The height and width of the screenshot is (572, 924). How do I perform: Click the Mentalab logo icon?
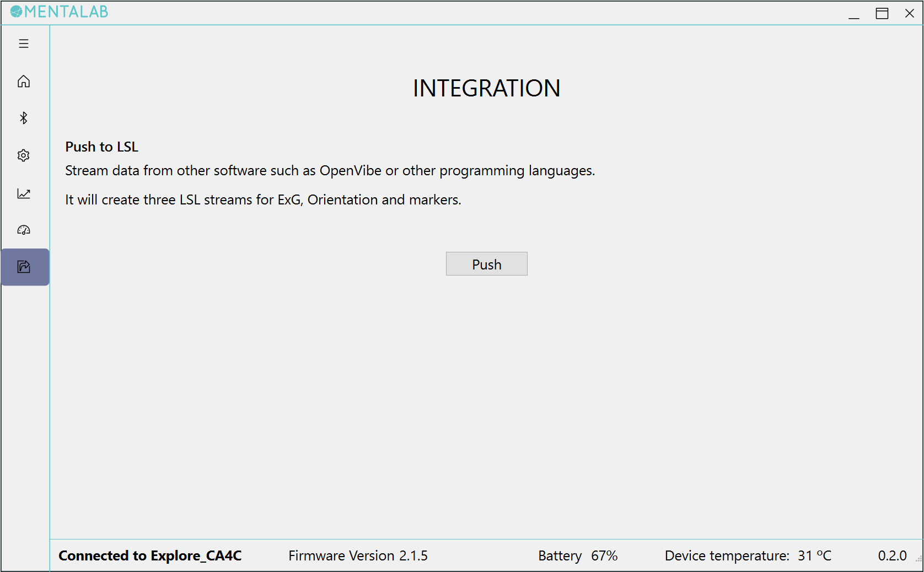point(17,11)
